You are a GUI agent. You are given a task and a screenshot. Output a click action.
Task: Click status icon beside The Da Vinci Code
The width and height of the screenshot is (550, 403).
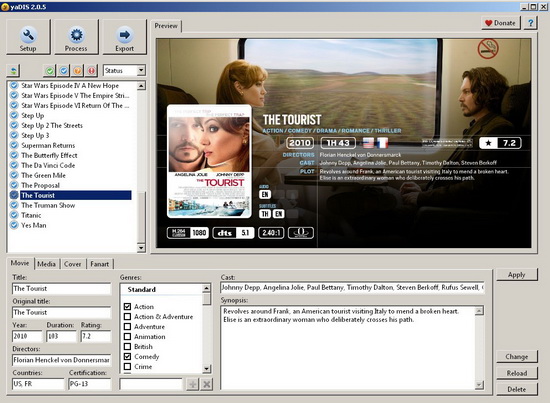pyautogui.click(x=14, y=165)
